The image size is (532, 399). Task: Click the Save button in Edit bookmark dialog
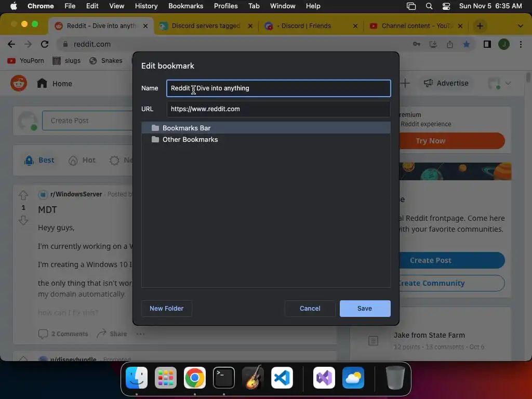365,309
